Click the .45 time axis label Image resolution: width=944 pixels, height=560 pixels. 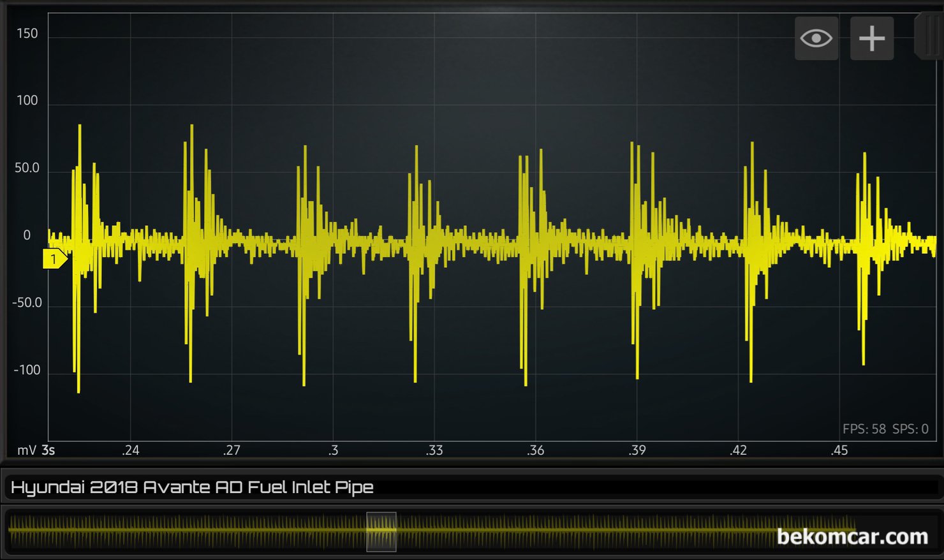839,450
